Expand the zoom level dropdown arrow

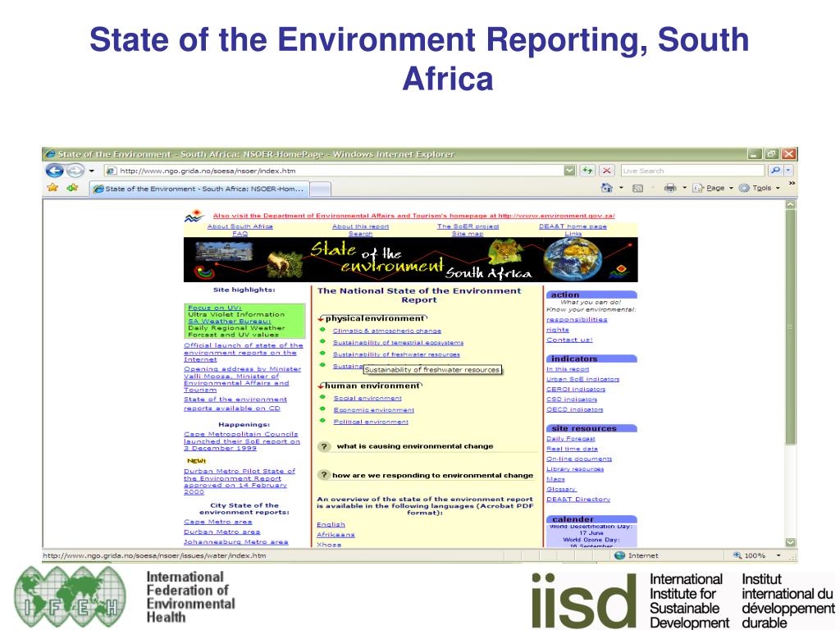tap(778, 555)
